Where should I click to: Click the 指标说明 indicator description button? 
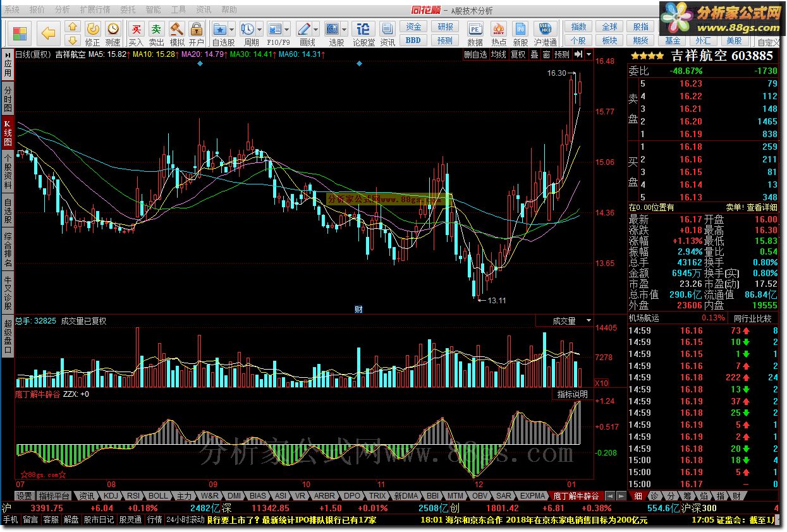[572, 394]
